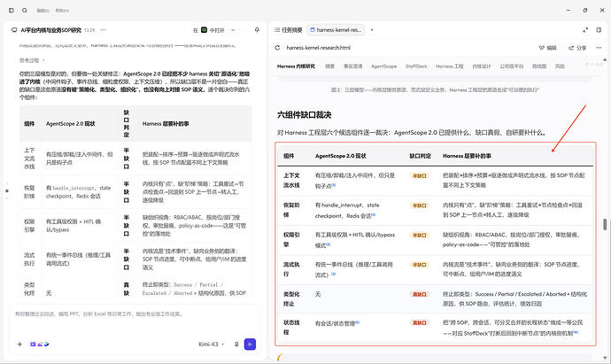Expand preview panel to fullscreen icon

coord(585,30)
